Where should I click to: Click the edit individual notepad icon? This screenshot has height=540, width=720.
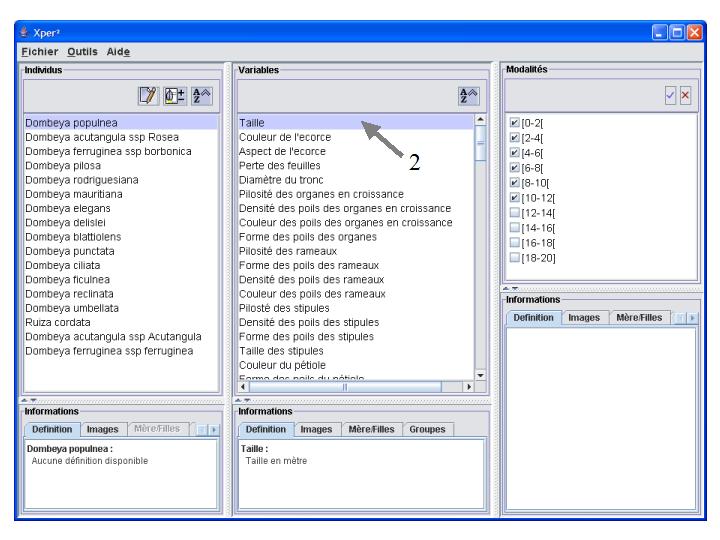148,99
